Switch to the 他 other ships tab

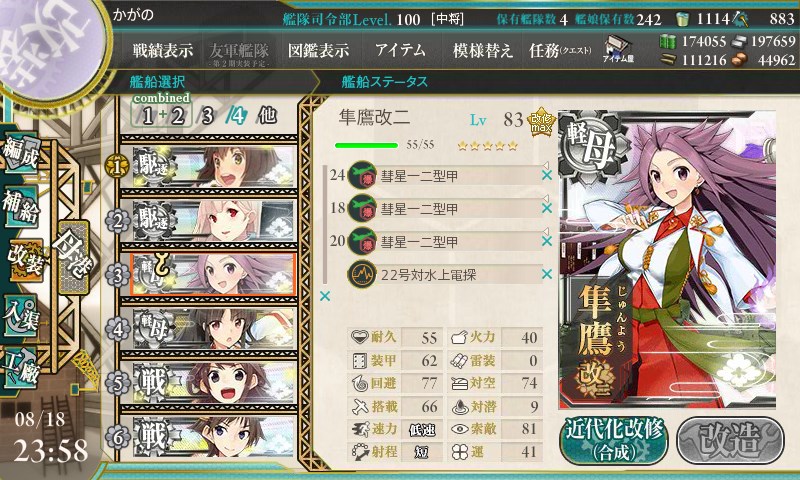pos(267,116)
